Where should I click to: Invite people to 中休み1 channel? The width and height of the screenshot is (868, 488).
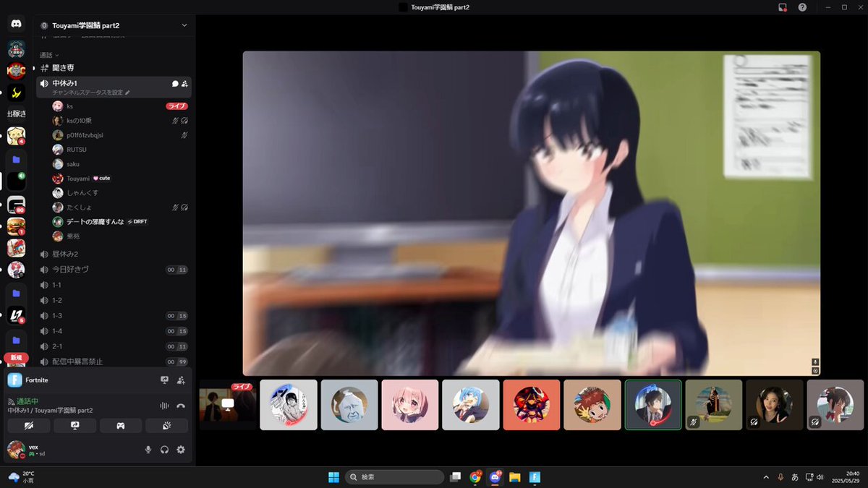click(184, 84)
